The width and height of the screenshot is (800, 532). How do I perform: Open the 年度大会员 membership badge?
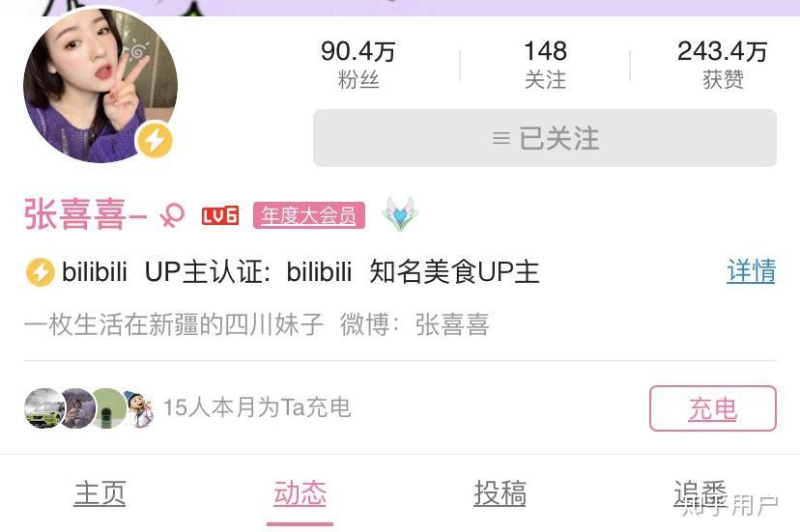(308, 215)
